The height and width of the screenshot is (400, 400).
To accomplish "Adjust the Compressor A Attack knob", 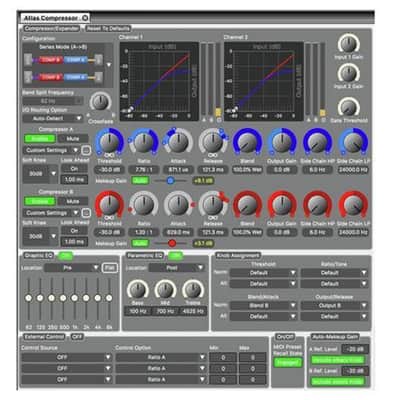I will (x=178, y=142).
